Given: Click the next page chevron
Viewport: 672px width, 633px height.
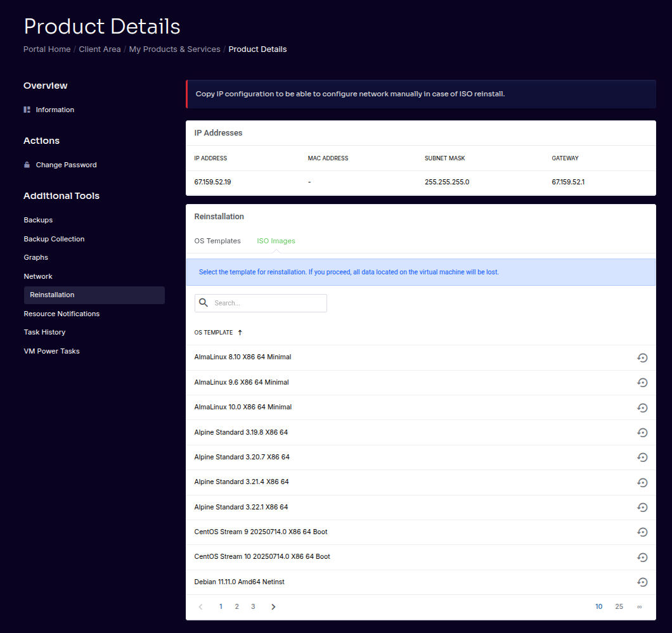Looking at the screenshot, I should point(273,606).
